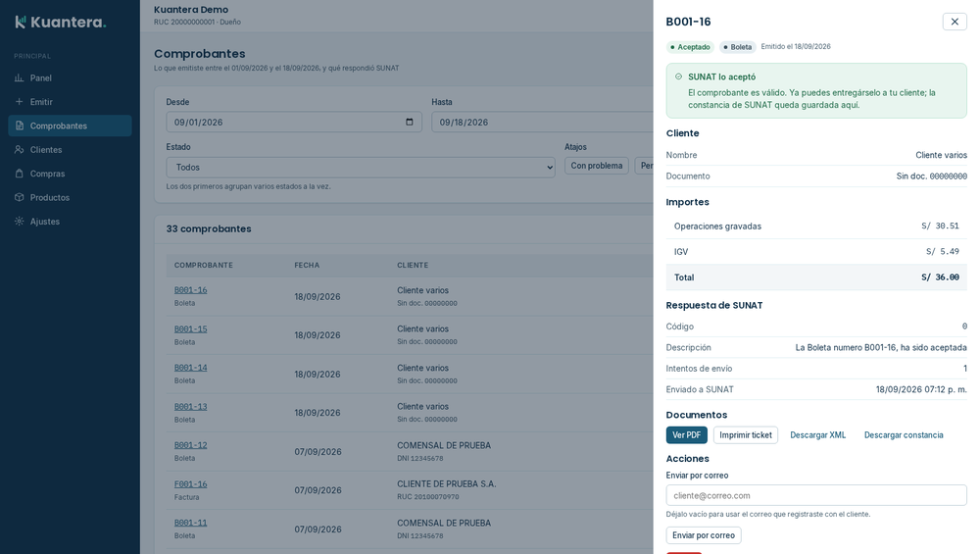Open comprobante B001-11 link

(191, 523)
